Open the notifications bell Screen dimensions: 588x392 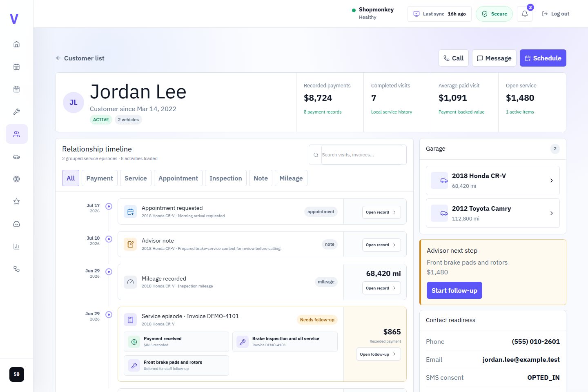click(525, 14)
